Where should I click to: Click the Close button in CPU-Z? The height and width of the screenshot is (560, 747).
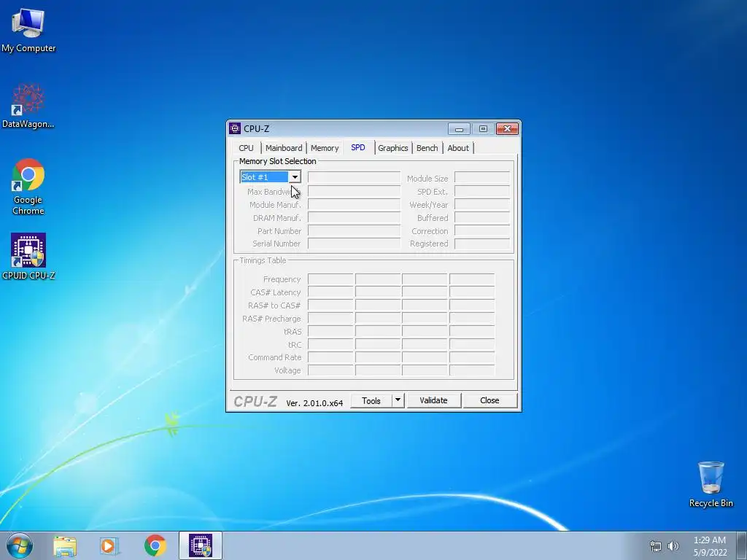[x=489, y=400]
